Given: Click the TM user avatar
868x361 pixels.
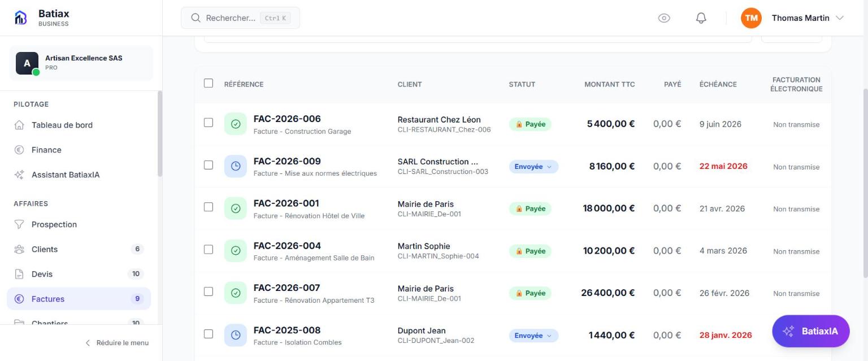Looking at the screenshot, I should tap(751, 18).
